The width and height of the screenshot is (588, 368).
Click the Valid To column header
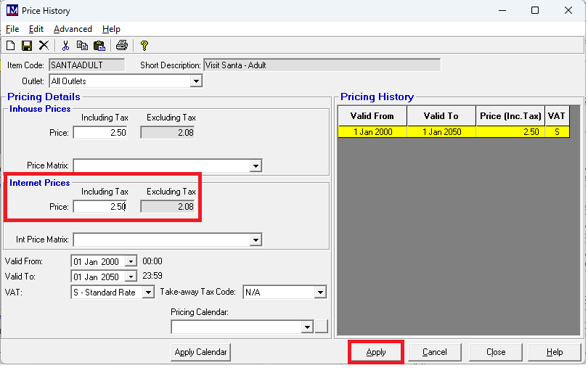coord(441,116)
